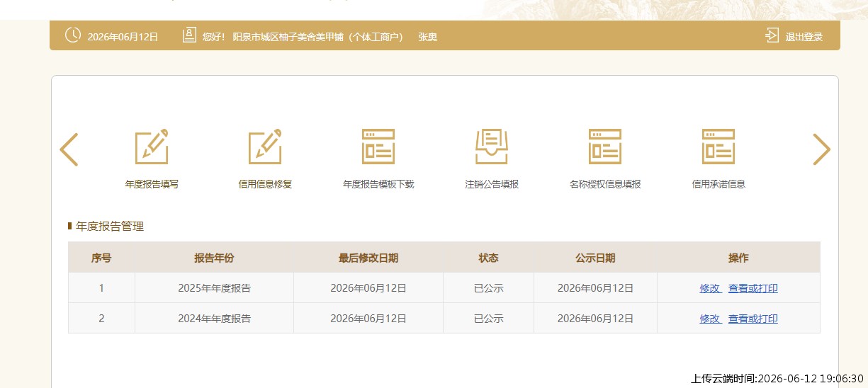Open the 信用承诺信息 icon
868x388 pixels.
pyautogui.click(x=718, y=147)
